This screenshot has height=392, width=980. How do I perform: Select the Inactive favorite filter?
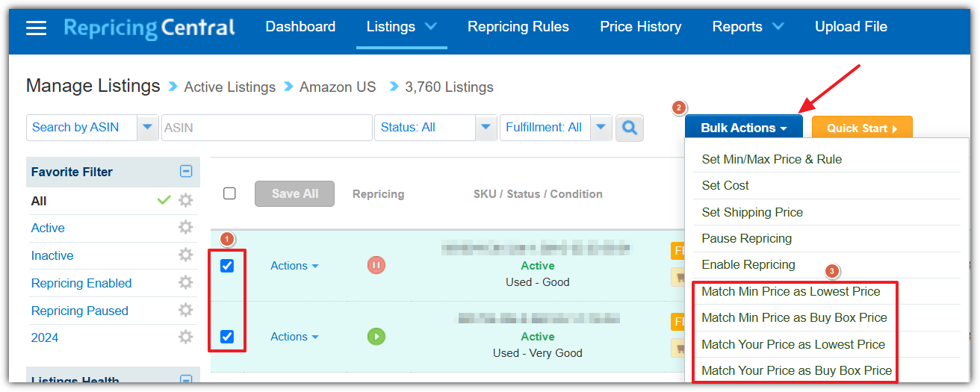pyautogui.click(x=52, y=255)
